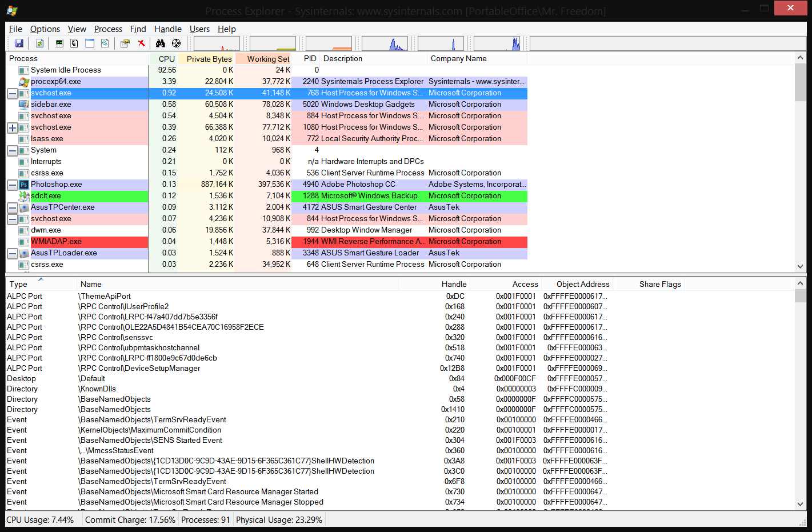Image resolution: width=812 pixels, height=532 pixels.
Task: Collapse the AsusTPCenter.exe tree node
Action: click(x=13, y=207)
